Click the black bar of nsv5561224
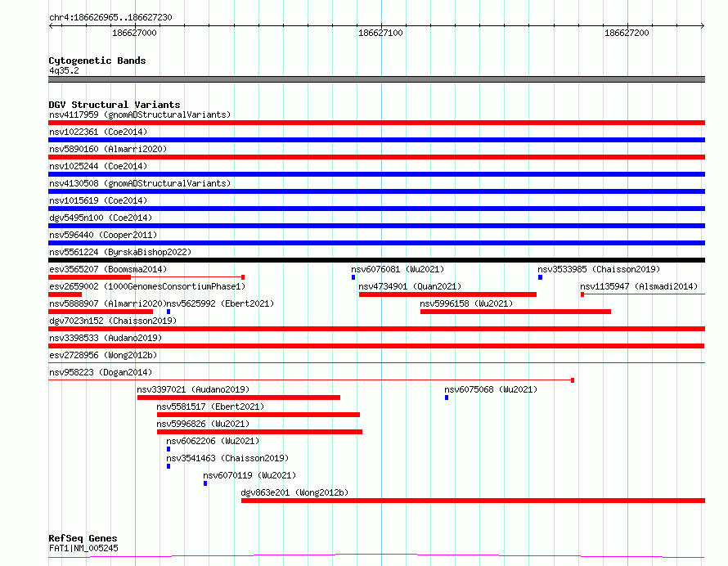 [376, 260]
